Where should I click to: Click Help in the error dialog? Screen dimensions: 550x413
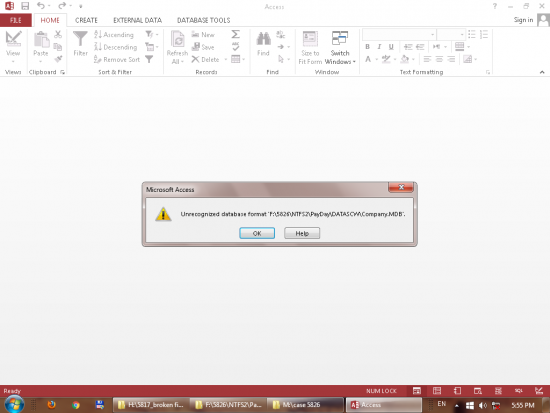(302, 233)
